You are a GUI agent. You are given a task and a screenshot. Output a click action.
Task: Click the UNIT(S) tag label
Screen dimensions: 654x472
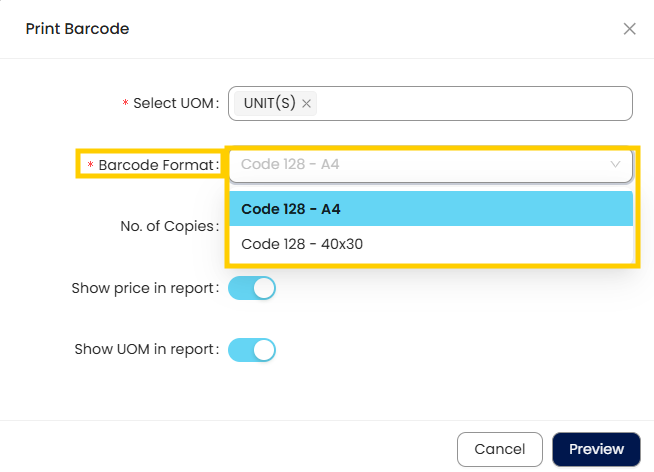tap(269, 103)
